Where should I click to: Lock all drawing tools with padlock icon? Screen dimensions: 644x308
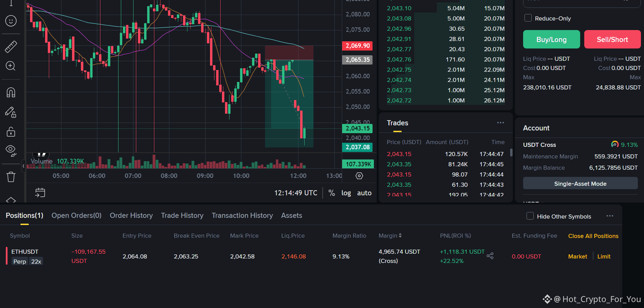11,131
